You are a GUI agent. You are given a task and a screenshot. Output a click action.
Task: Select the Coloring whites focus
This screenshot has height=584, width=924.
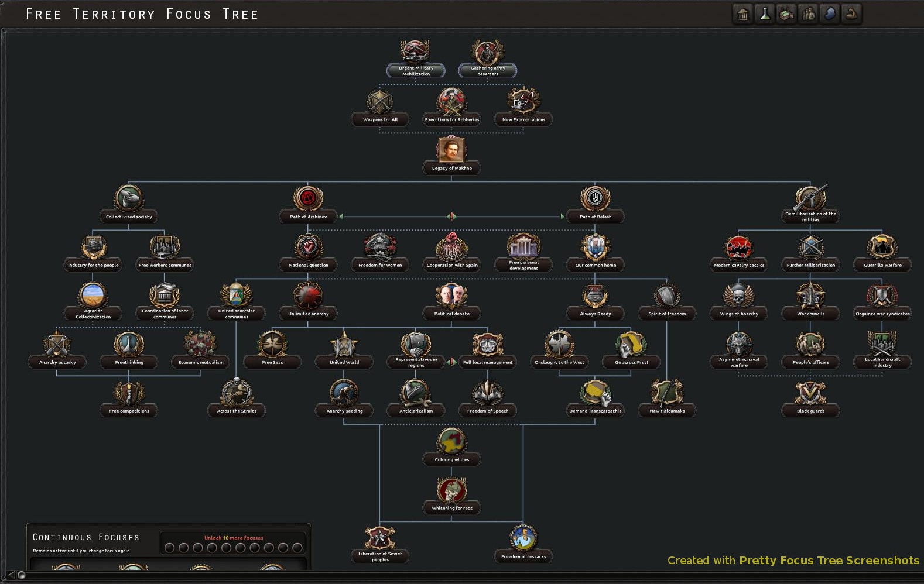click(x=451, y=447)
